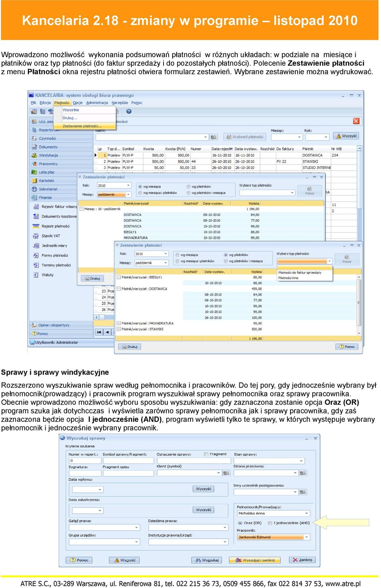The width and height of the screenshot is (381, 588).
Task: Open Pracownik dropdown Jankowski Edmund
Action: click(x=306, y=537)
